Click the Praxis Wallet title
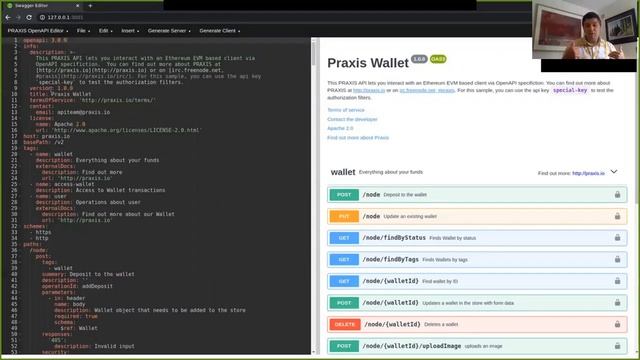640x360 pixels. (368, 63)
